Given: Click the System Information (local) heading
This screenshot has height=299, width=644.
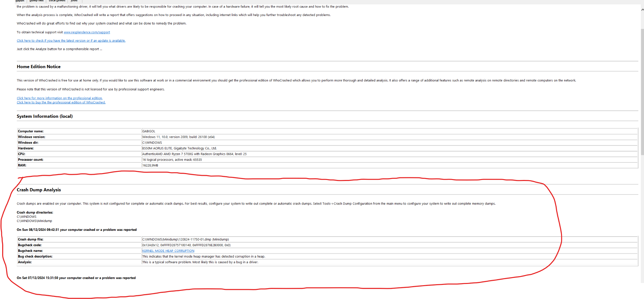Looking at the screenshot, I should click(x=45, y=116).
